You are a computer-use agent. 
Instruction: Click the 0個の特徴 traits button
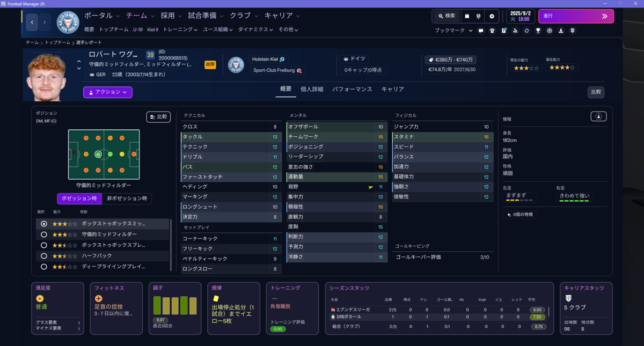click(521, 215)
